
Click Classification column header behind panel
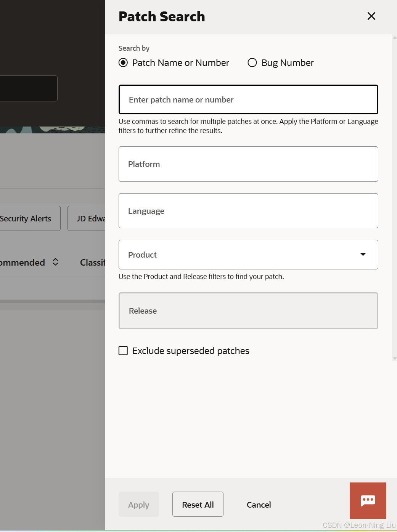[x=92, y=263]
